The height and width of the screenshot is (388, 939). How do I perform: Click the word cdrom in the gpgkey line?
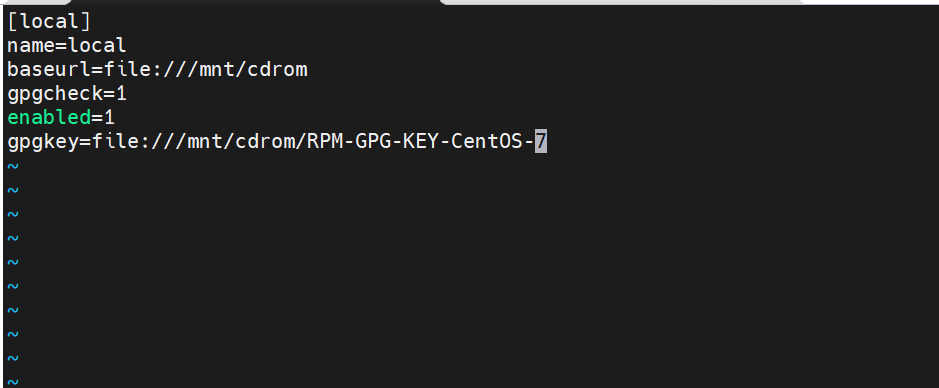point(265,141)
